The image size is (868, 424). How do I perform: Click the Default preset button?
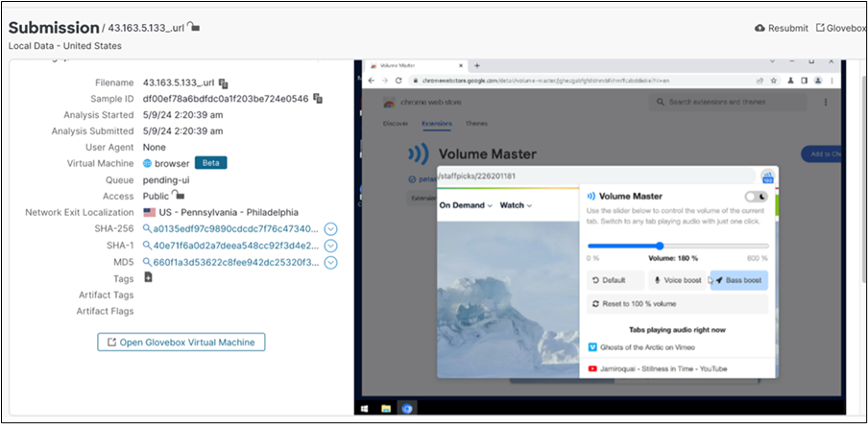[615, 280]
